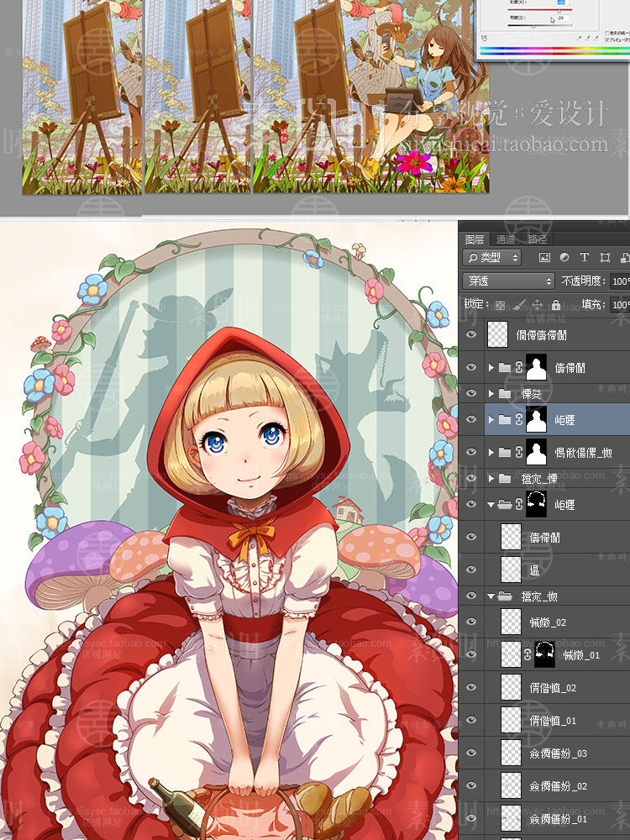
Task: Filter layers by shape layer type
Action: (x=605, y=258)
